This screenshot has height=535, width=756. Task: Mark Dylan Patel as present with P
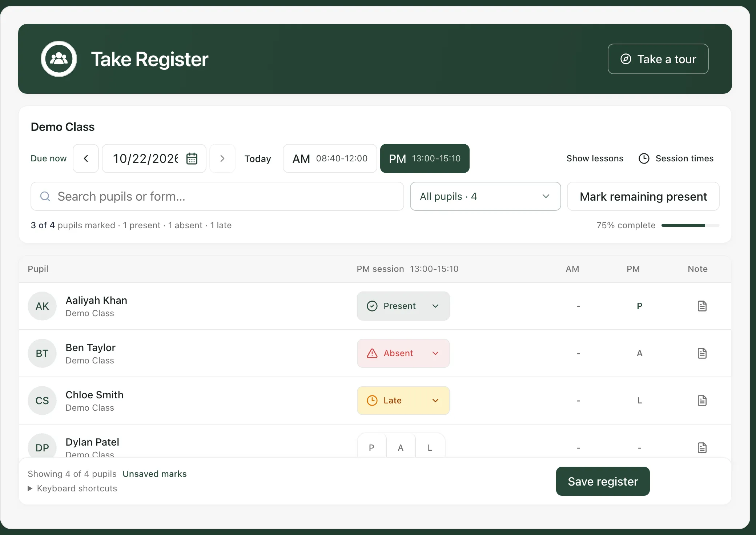tap(371, 446)
